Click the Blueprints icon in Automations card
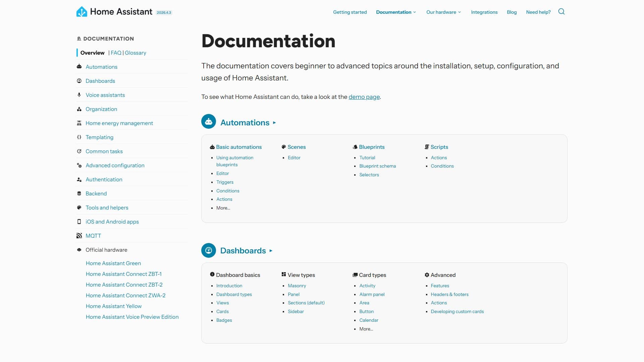Image resolution: width=644 pixels, height=362 pixels. pos(355,147)
